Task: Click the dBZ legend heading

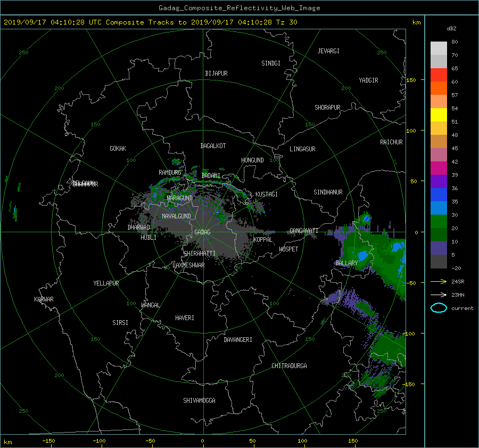Action: pos(451,29)
